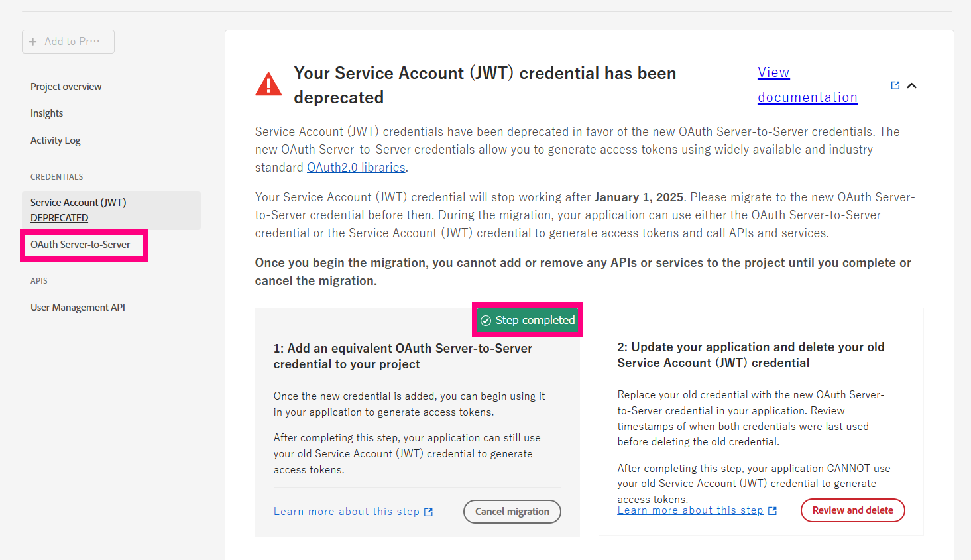
Task: Click the Add to Project button
Action: (68, 42)
